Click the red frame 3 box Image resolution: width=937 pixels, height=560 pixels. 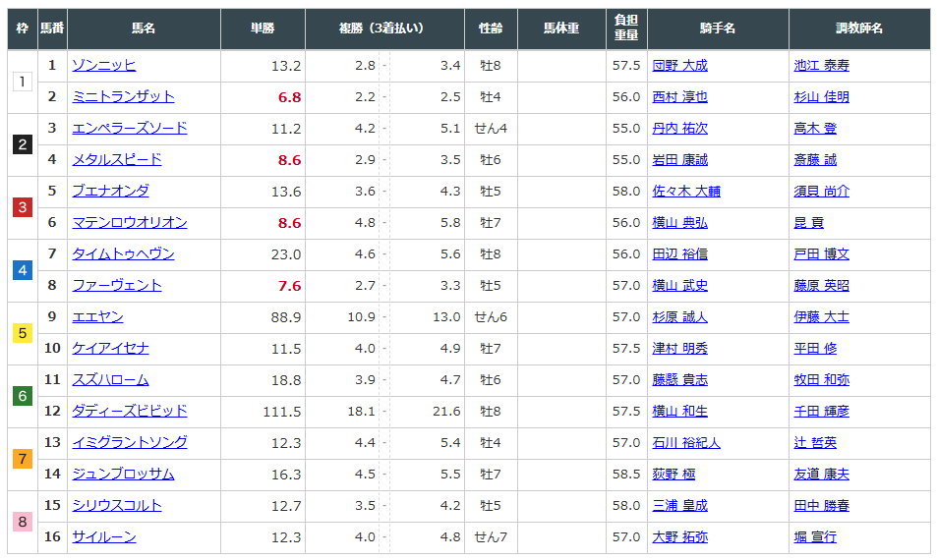coord(23,207)
